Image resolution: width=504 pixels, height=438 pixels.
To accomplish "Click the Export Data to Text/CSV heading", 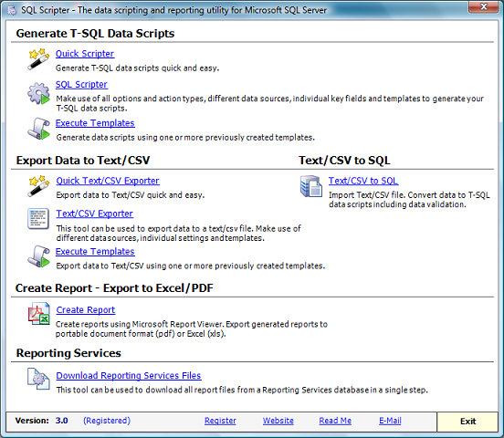I will [83, 161].
